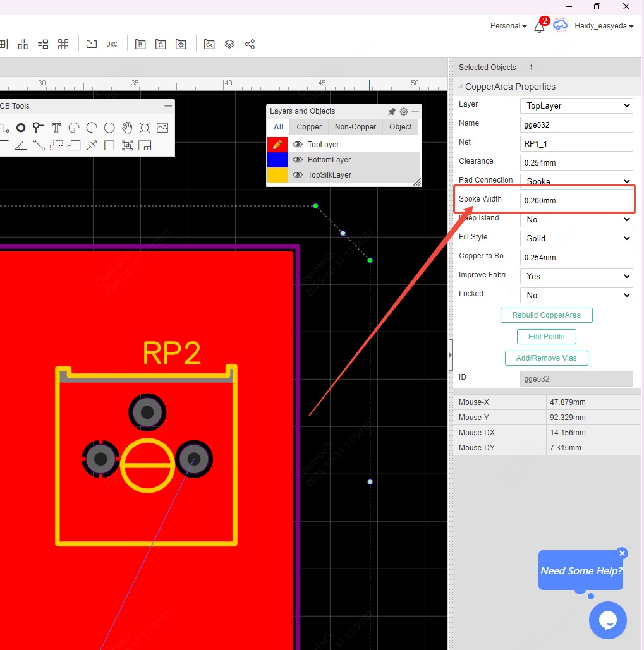Click the Edit Points button
The image size is (644, 650).
click(x=546, y=337)
